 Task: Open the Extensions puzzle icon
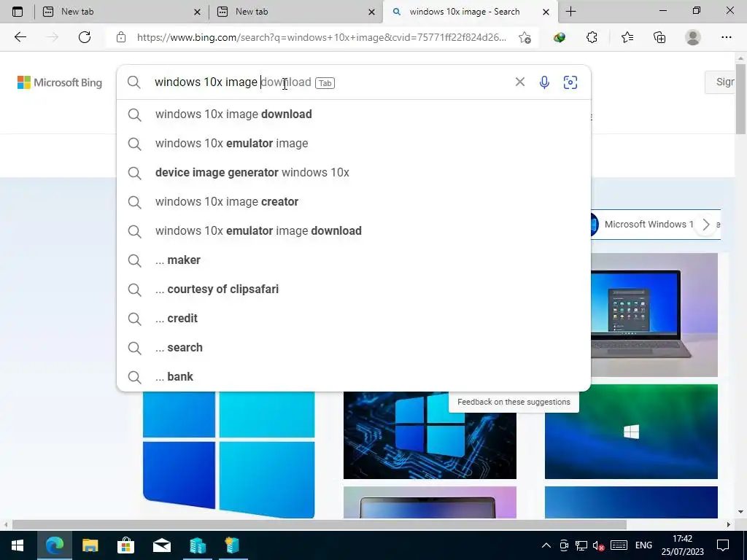pos(592,37)
